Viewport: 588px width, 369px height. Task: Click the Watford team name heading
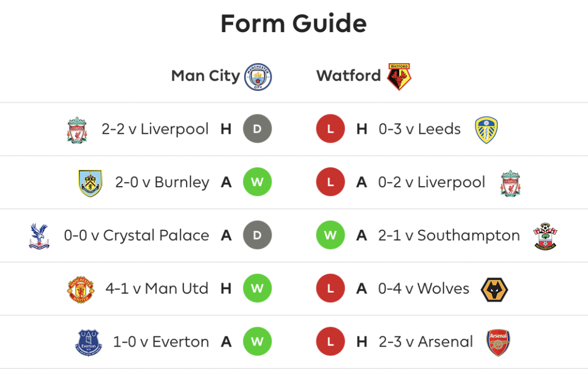(x=349, y=76)
